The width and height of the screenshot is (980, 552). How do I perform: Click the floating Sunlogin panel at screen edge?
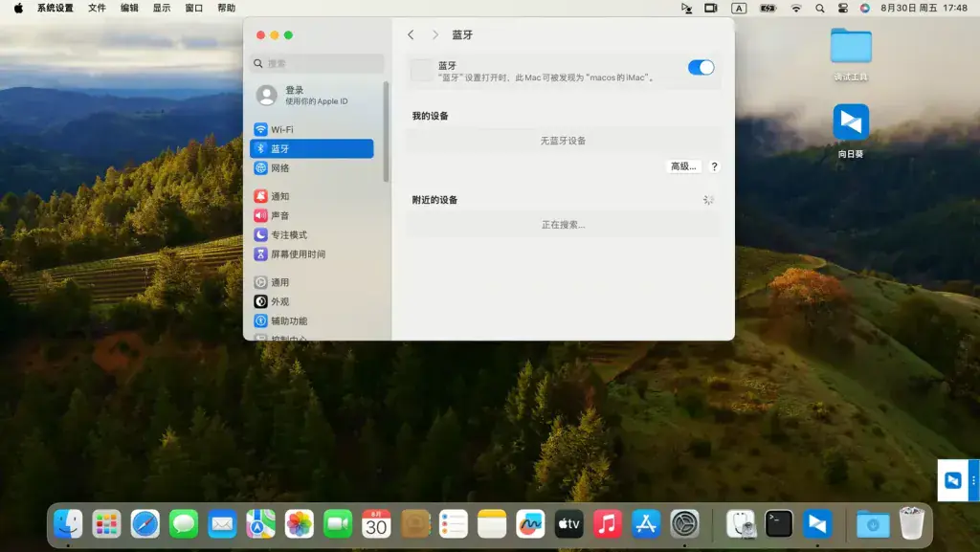pos(958,480)
